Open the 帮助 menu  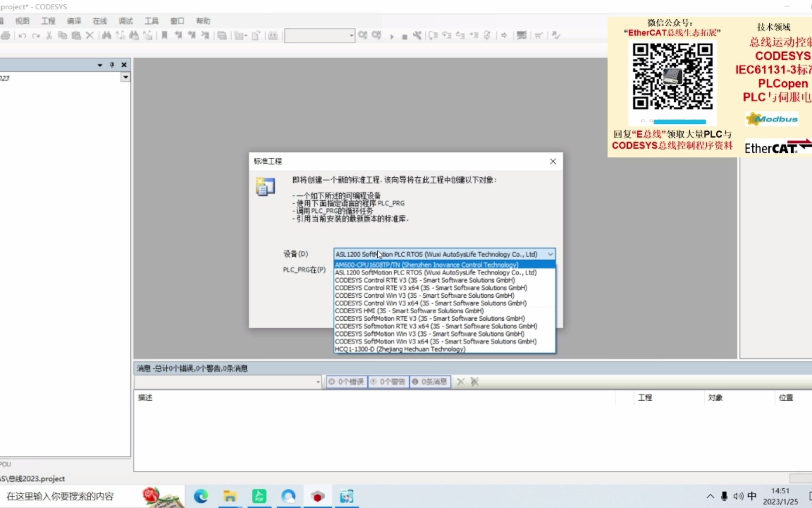coord(203,21)
